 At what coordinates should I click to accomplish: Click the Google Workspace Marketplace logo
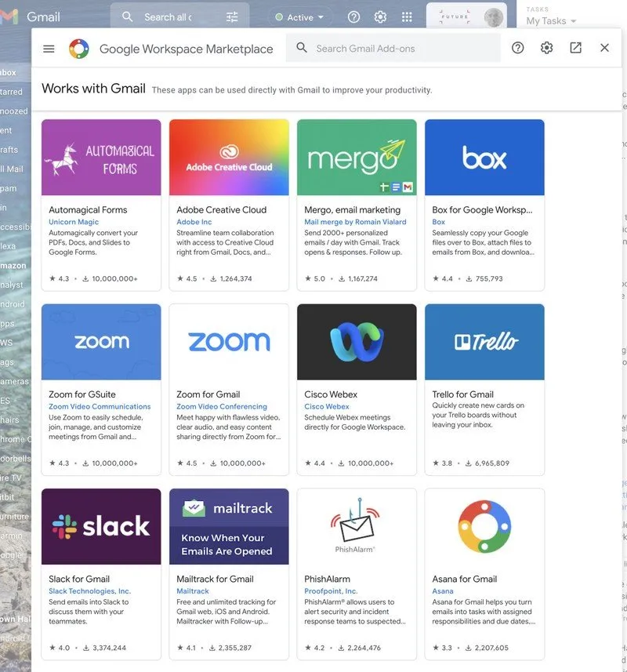tap(79, 49)
